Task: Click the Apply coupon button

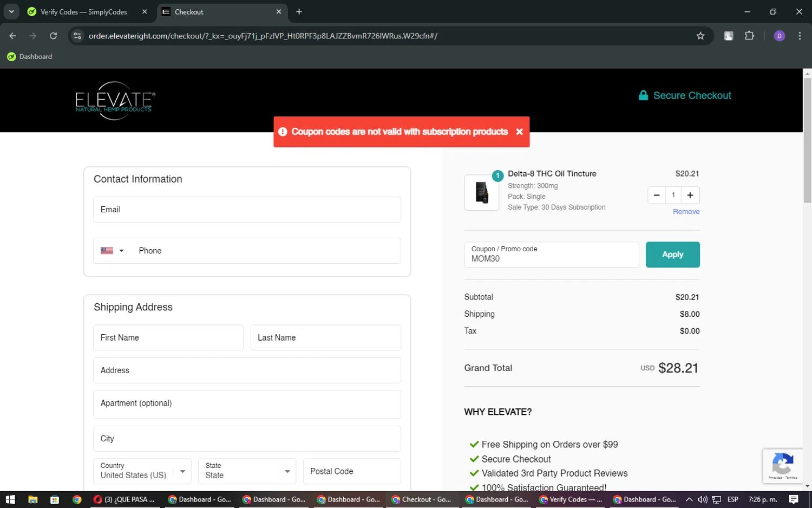Action: (672, 255)
